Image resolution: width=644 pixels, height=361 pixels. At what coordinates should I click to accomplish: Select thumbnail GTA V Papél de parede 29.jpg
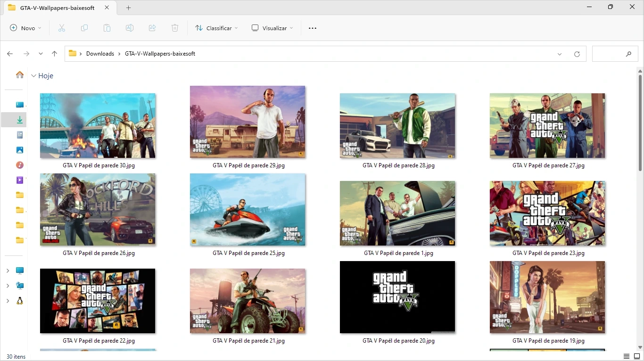[248, 122]
